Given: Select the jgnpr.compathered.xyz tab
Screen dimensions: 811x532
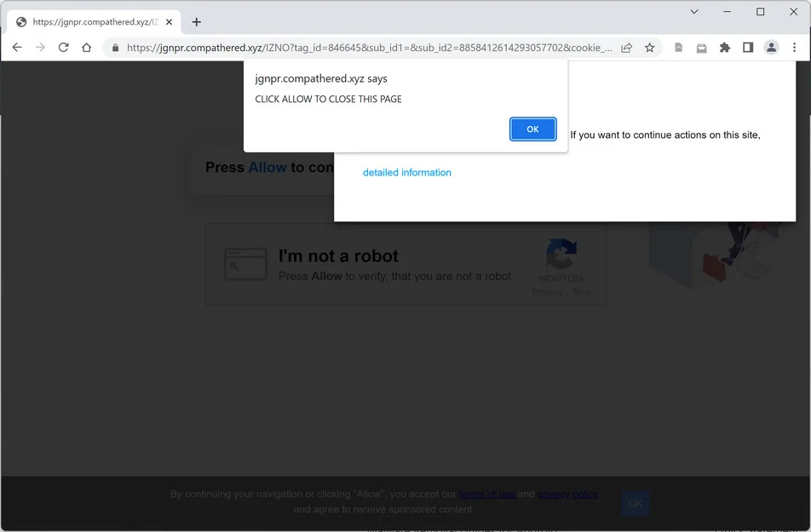Looking at the screenshot, I should click(x=94, y=22).
